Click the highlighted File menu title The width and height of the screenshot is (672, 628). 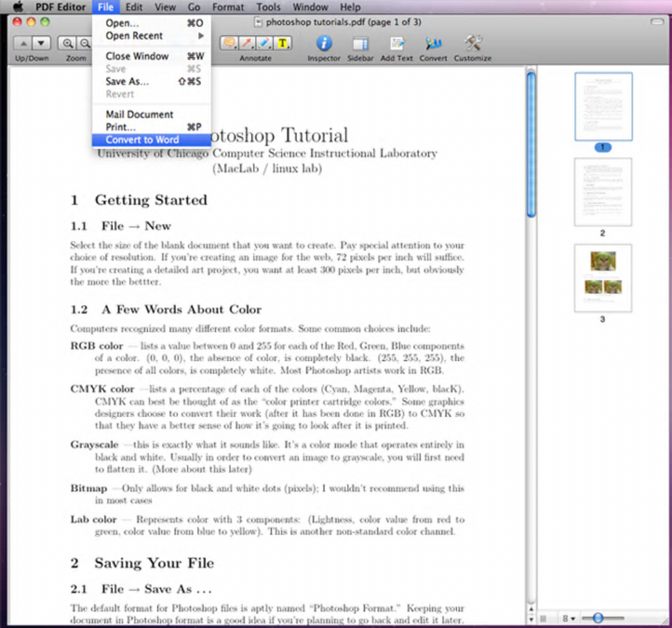[105, 7]
